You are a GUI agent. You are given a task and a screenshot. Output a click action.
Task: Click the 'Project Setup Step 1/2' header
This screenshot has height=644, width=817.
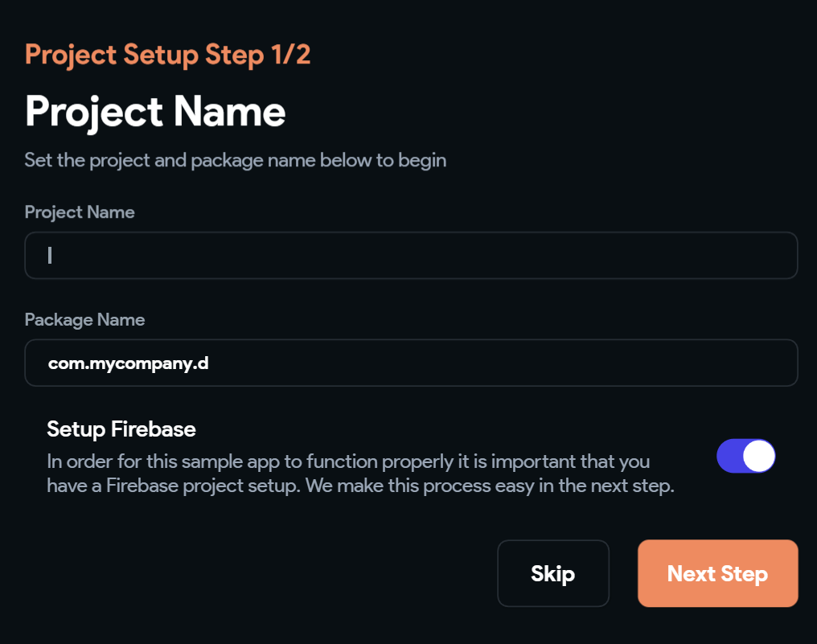(x=167, y=55)
